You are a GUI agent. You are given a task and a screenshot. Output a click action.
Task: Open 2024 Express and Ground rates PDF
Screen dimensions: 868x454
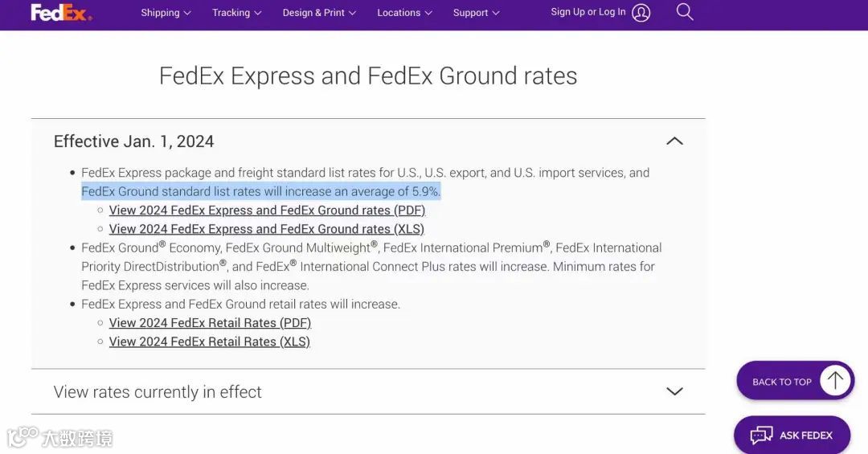tap(267, 211)
